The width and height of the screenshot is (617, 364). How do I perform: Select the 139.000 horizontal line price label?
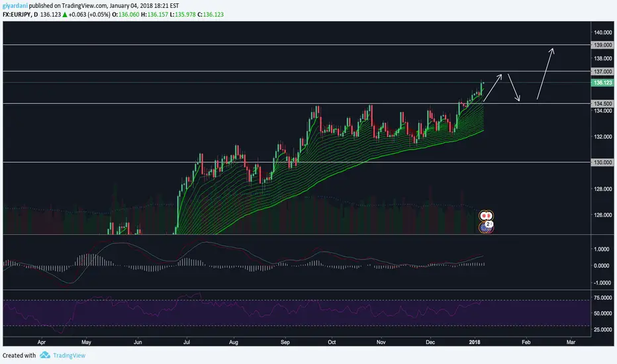(x=602, y=45)
